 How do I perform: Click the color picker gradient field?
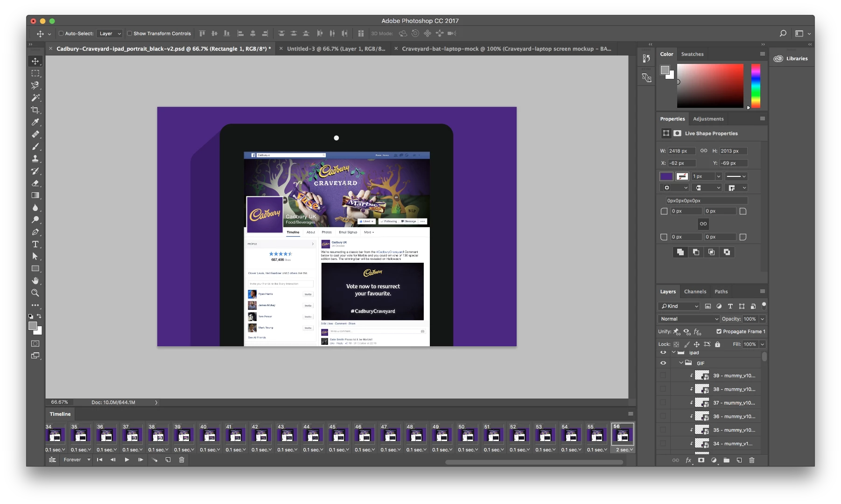pos(710,86)
